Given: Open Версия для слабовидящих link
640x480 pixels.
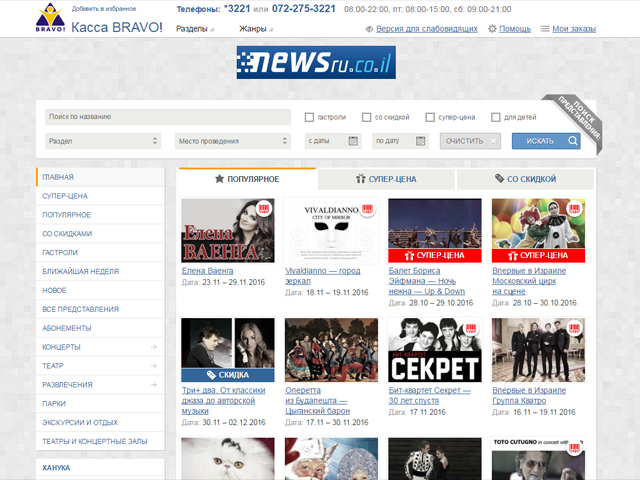Looking at the screenshot, I should point(427,29).
